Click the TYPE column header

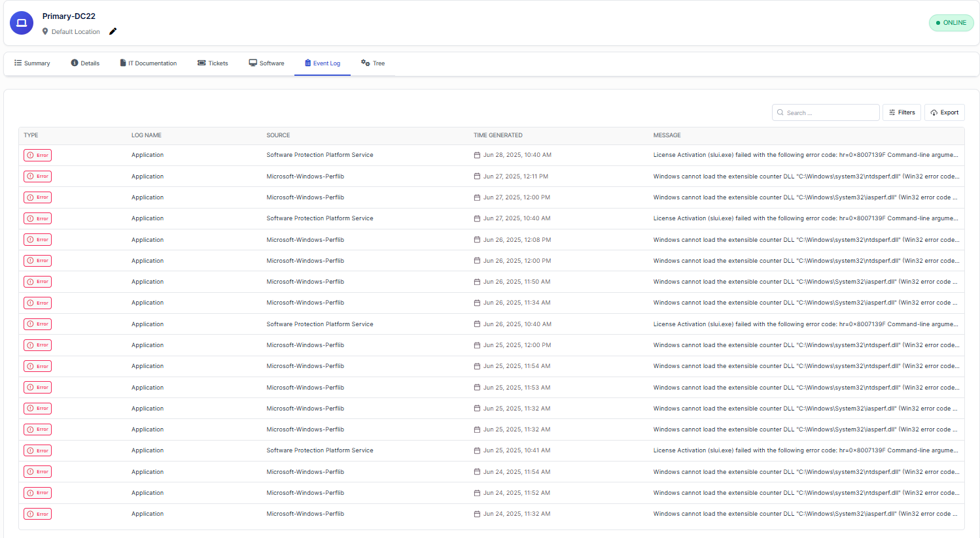point(31,135)
